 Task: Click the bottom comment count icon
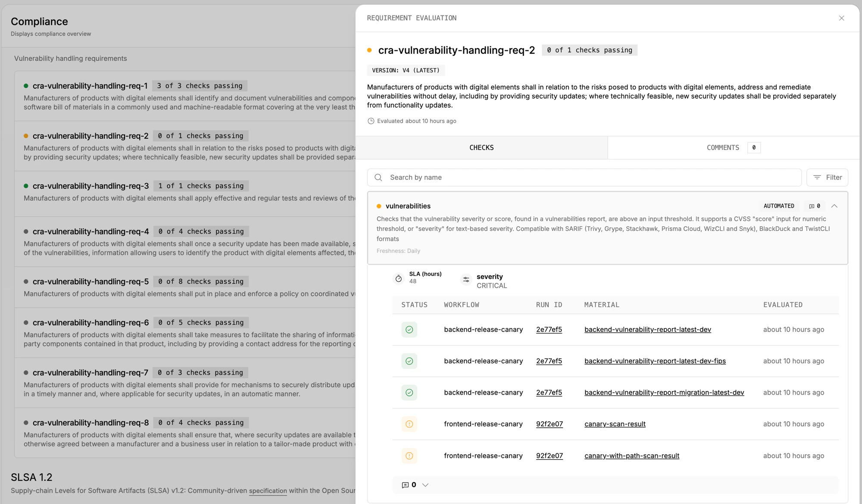coord(405,485)
